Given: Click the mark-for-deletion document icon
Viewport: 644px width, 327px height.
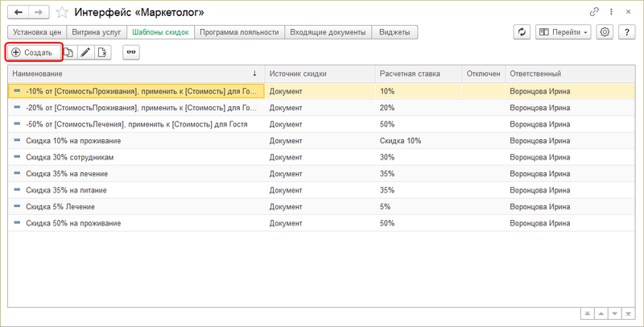Looking at the screenshot, I should [x=101, y=52].
